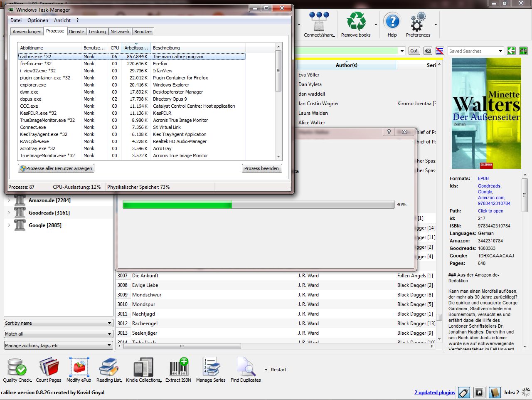Toggle Book Details via book icon

494,392
